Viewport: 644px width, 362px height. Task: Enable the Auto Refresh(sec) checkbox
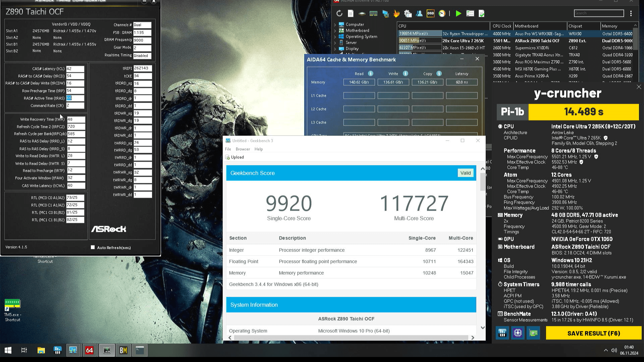(x=93, y=247)
